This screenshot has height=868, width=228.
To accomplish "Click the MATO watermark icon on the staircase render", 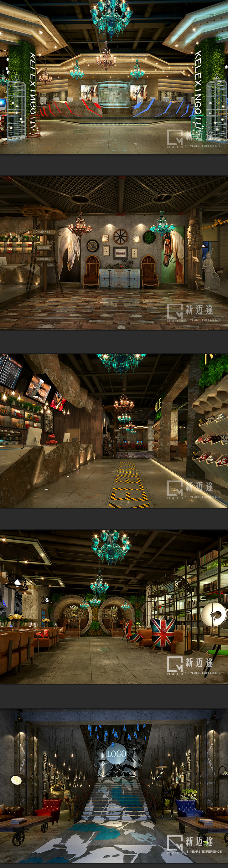I will click(x=175, y=843).
